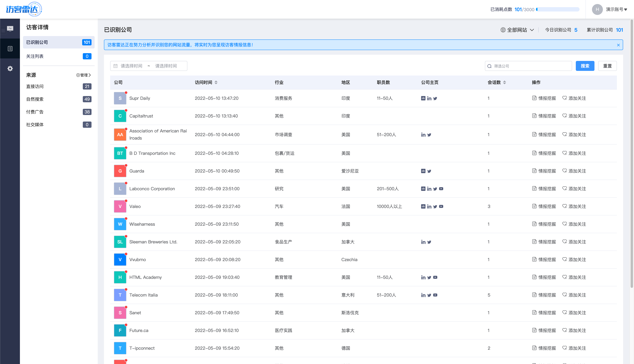Open Guarda's Twitter icon
The image size is (634, 364).
(429, 171)
